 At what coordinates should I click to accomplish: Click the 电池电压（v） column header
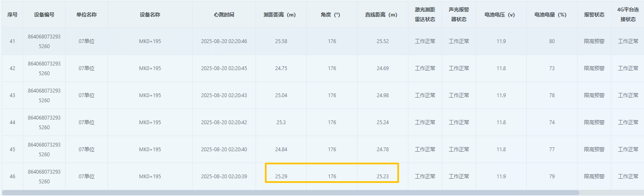pyautogui.click(x=501, y=14)
